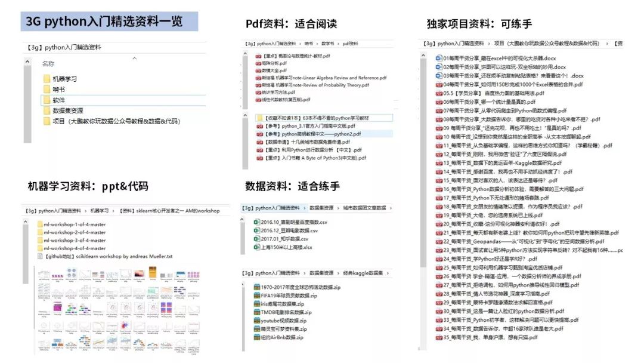
Task: Click PDF icon of 数模大全.pdf
Action: 258,70
